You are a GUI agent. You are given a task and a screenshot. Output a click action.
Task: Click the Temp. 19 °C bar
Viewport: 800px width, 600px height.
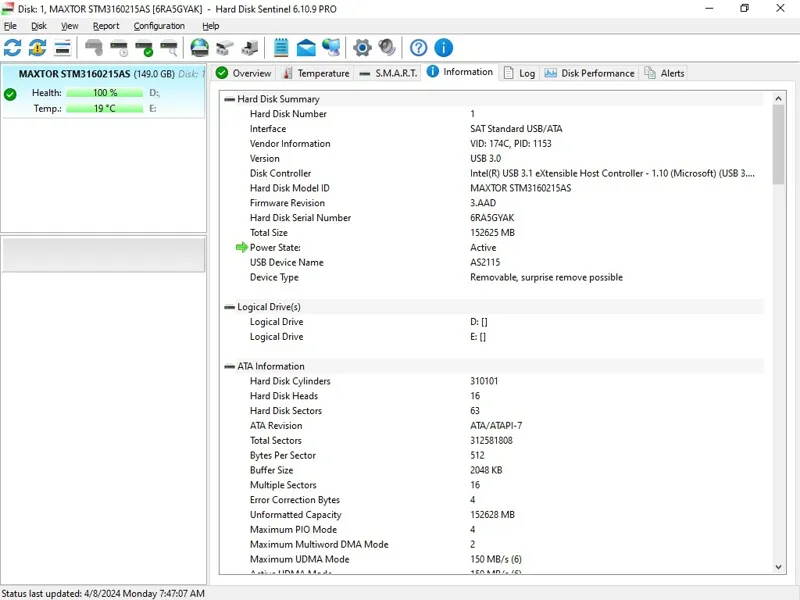pos(105,109)
